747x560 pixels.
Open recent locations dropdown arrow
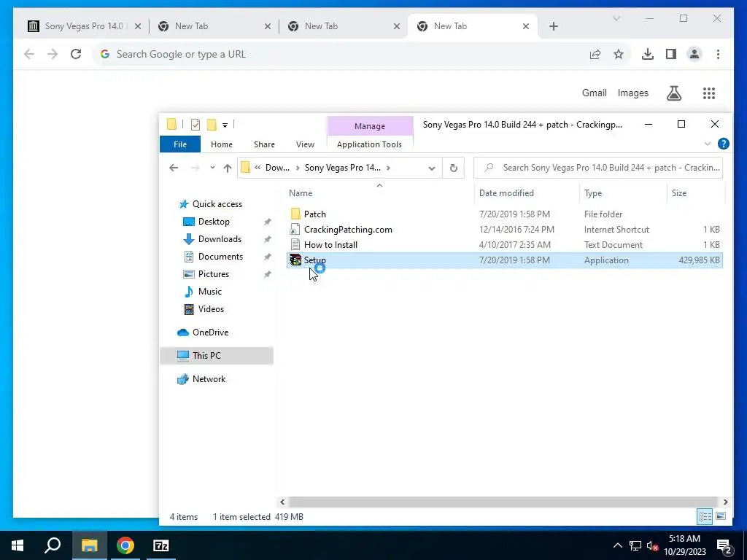(x=212, y=168)
